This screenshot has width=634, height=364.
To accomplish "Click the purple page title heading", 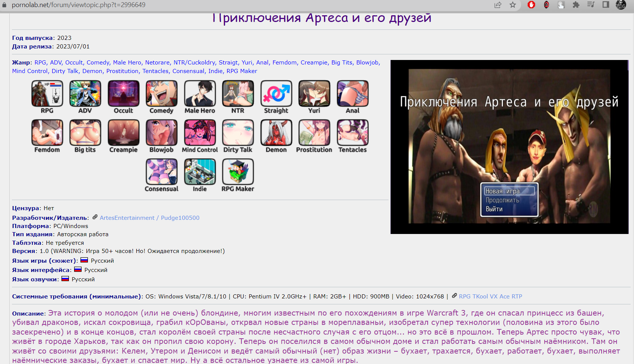I will click(x=322, y=18).
